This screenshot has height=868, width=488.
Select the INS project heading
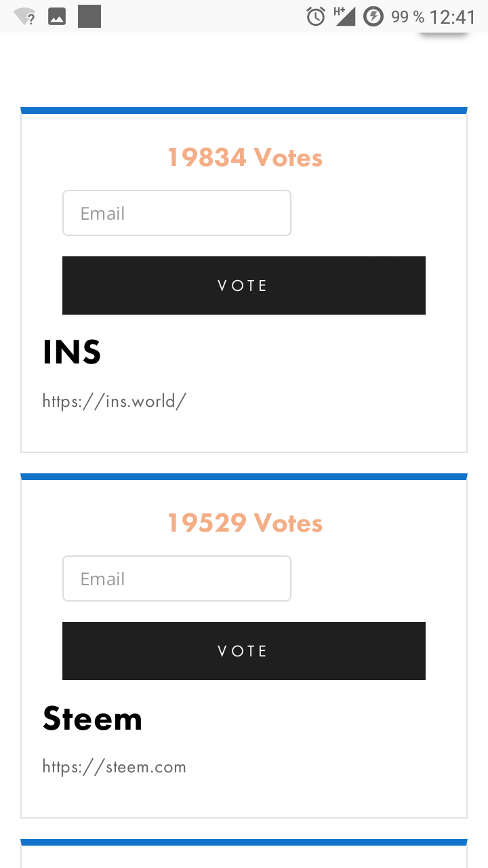point(72,353)
